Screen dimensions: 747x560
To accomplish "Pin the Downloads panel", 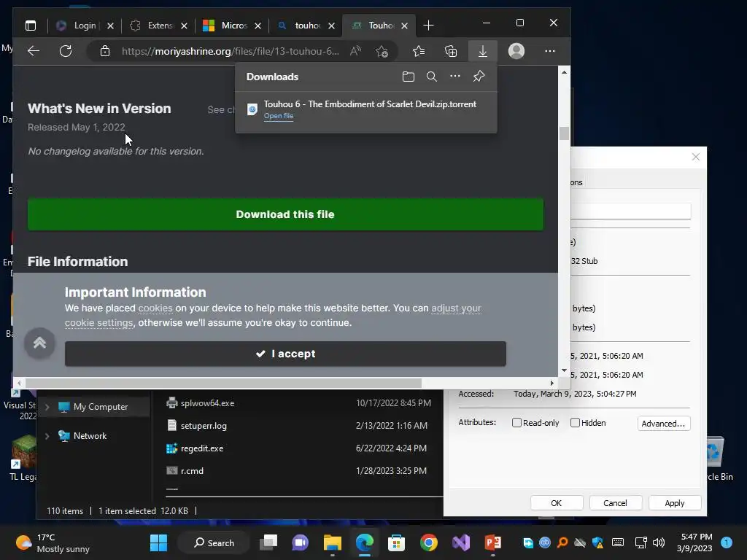I will pyautogui.click(x=479, y=76).
